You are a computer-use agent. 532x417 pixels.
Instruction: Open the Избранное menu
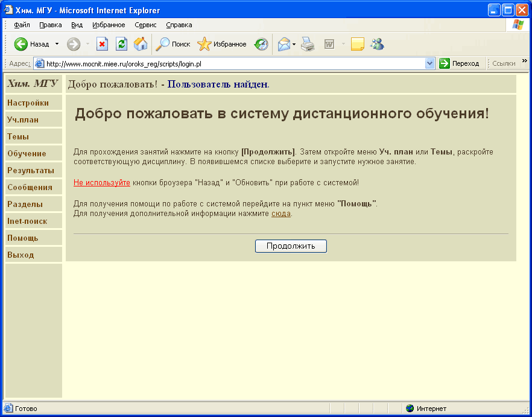click(x=109, y=25)
